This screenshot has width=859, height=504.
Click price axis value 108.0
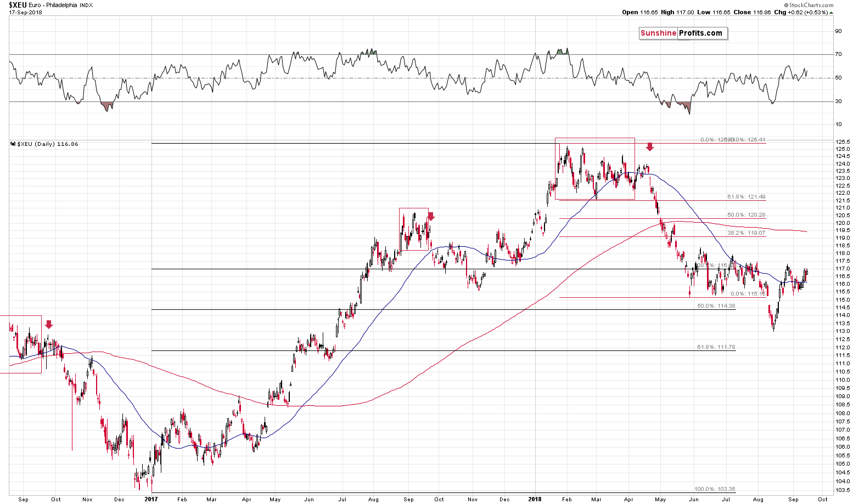point(843,413)
